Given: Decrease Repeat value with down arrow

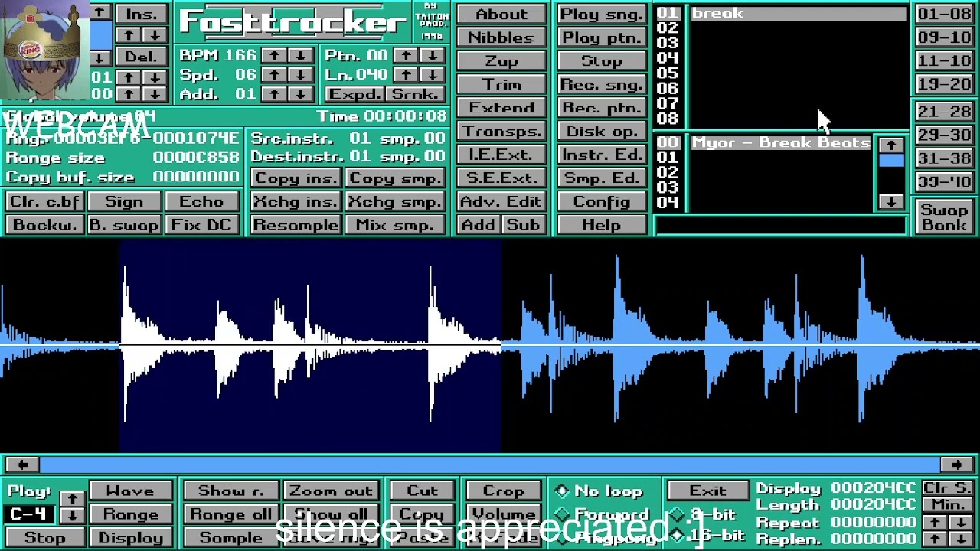Looking at the screenshot, I should 962,522.
